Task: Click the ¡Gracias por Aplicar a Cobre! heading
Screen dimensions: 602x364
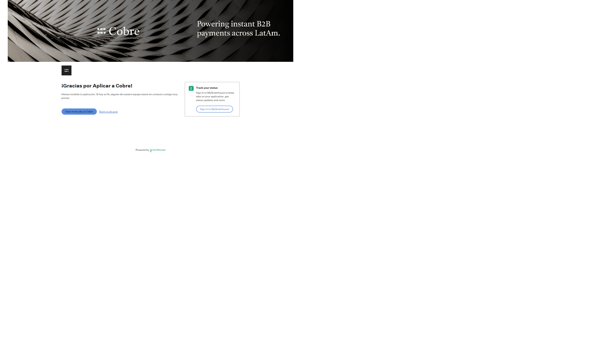Action: pos(97,86)
